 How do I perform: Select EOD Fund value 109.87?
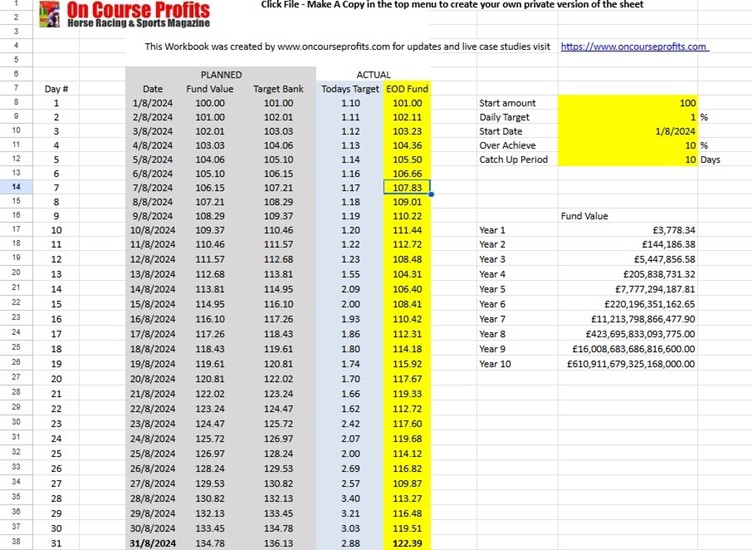407,483
